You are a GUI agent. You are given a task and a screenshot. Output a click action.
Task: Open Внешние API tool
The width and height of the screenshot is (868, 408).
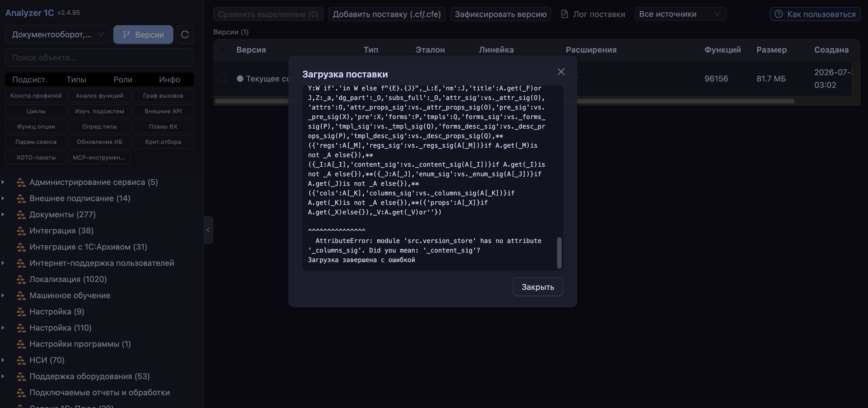[163, 111]
